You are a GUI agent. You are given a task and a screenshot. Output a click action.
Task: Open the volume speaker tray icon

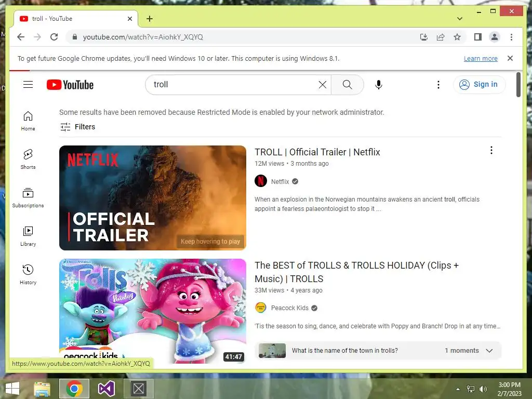(483, 389)
